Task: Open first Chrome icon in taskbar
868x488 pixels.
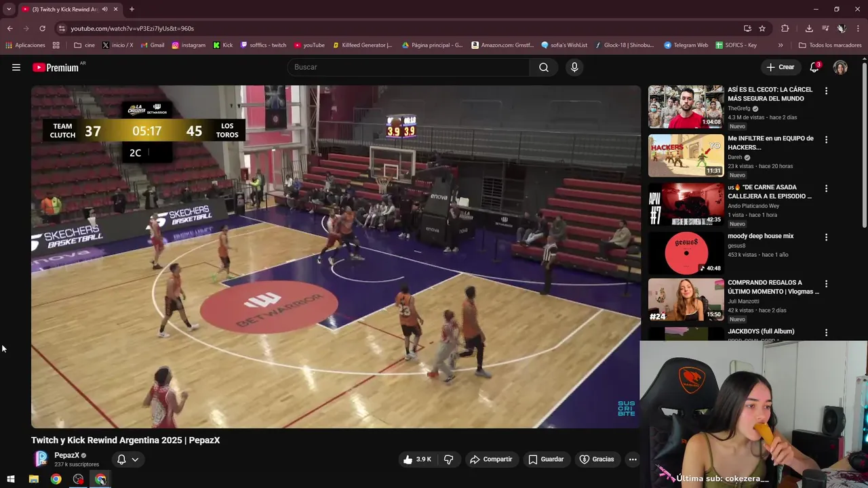Action: (56, 479)
